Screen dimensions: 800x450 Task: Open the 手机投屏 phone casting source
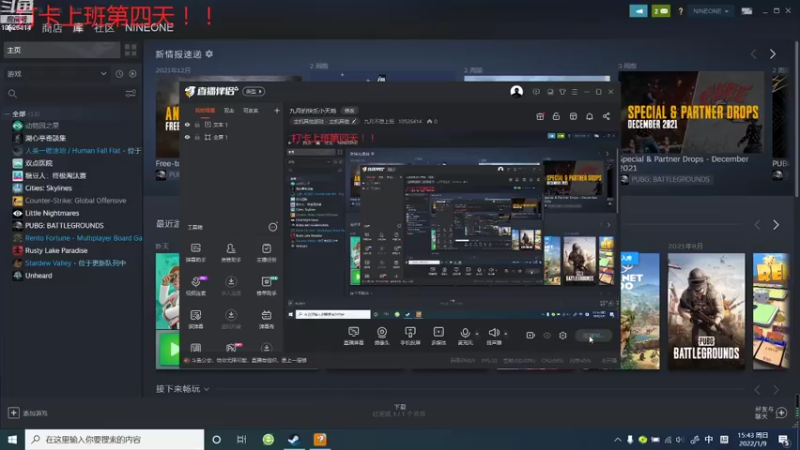[410, 336]
